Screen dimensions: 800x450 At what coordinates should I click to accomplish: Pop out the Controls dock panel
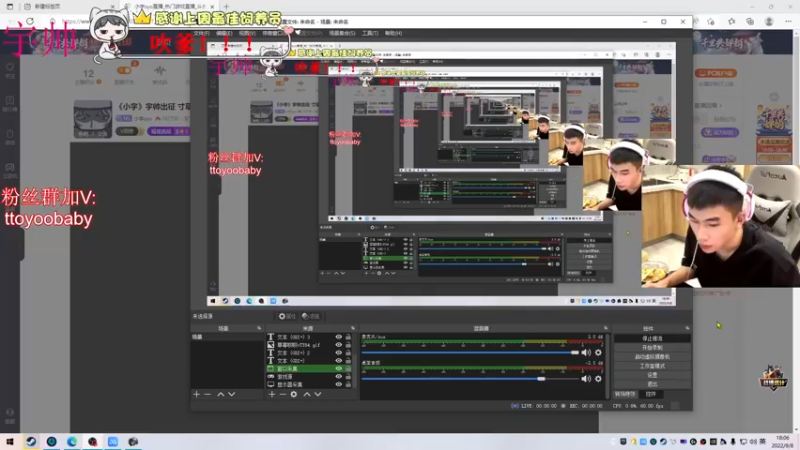pos(687,328)
